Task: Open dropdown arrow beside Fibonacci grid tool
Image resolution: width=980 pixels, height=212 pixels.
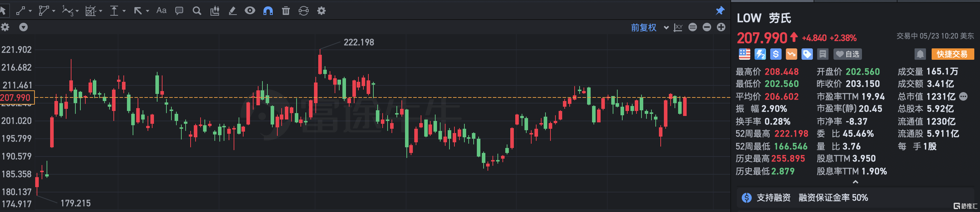Action: [101, 11]
